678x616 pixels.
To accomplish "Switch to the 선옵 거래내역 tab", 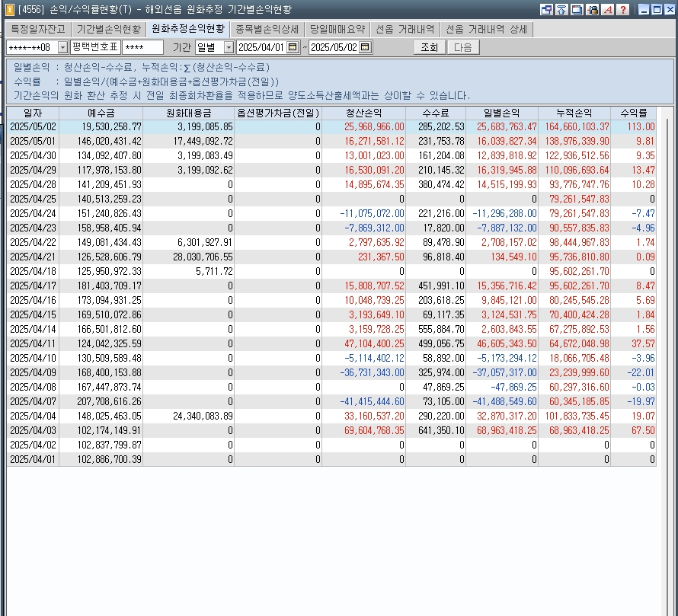I will (405, 30).
